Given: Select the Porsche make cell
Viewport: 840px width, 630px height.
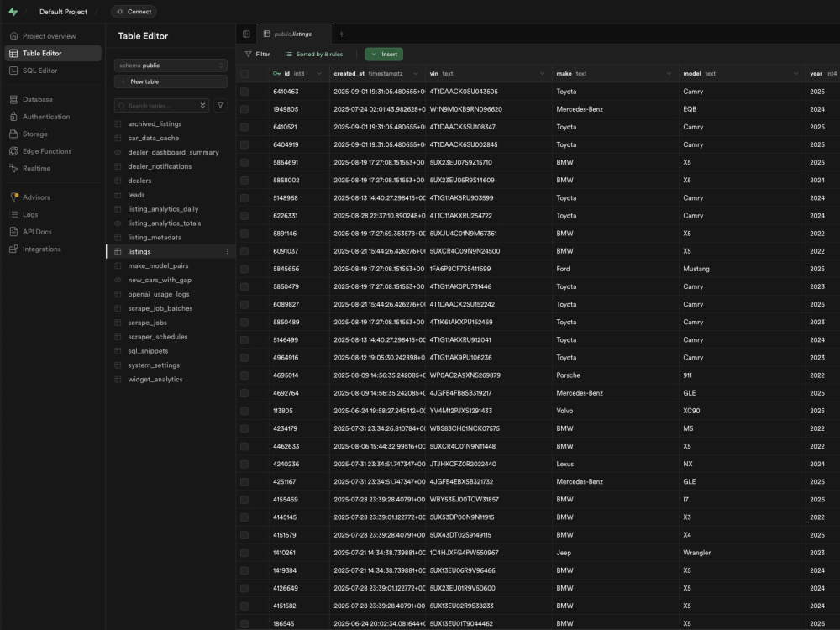Looking at the screenshot, I should pyautogui.click(x=616, y=375).
